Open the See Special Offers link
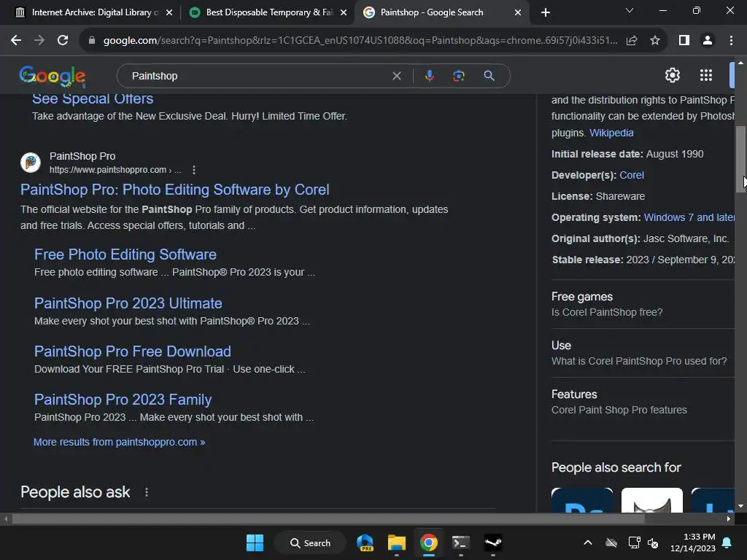The image size is (747, 560). [93, 98]
